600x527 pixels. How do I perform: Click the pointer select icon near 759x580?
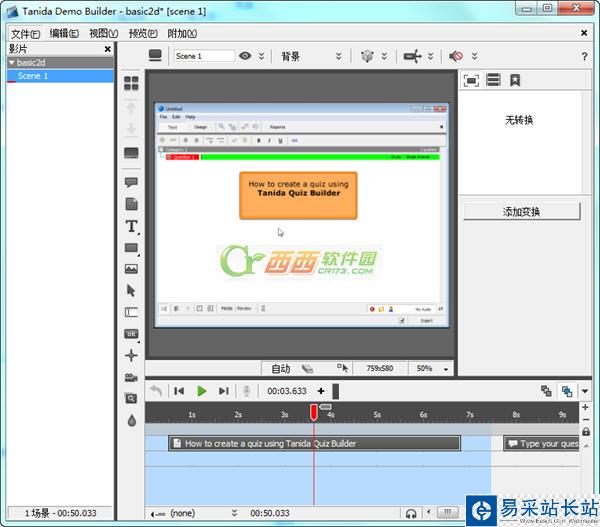pos(342,368)
